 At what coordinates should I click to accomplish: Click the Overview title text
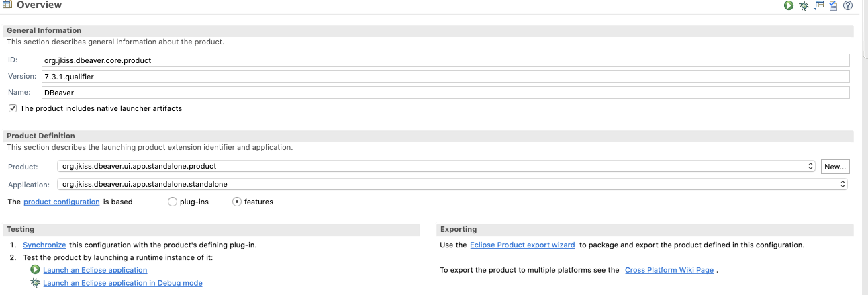(39, 5)
